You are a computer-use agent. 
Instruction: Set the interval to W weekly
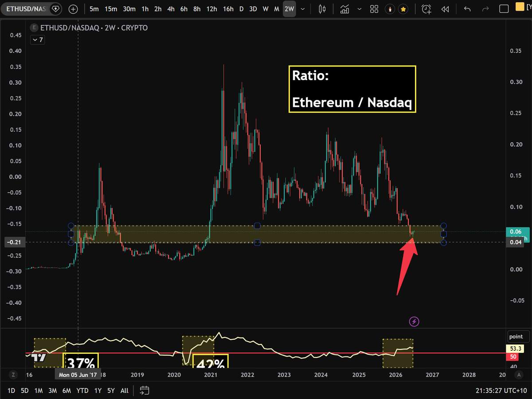pyautogui.click(x=265, y=9)
